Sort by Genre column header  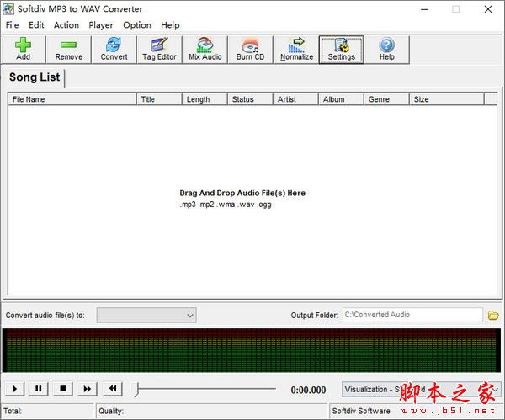(x=386, y=99)
